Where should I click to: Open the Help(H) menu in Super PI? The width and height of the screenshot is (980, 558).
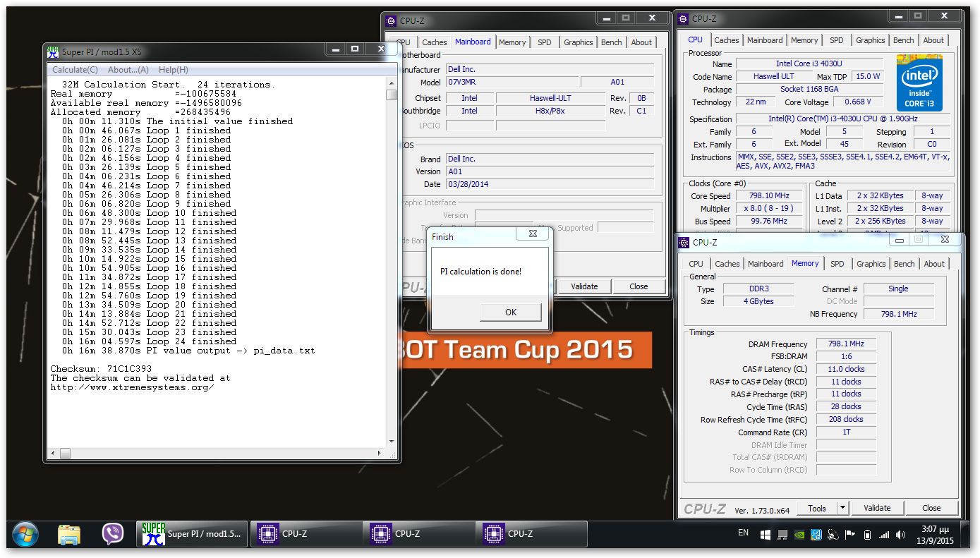173,70
